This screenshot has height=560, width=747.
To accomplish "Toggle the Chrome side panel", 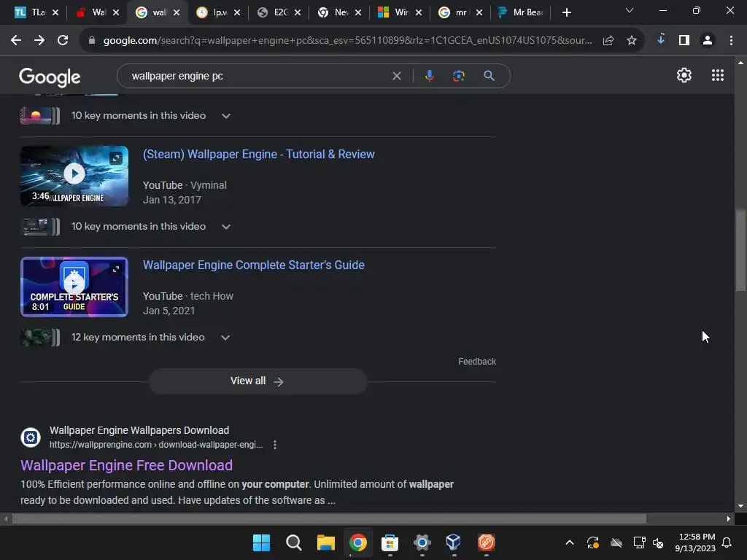I will click(x=684, y=41).
